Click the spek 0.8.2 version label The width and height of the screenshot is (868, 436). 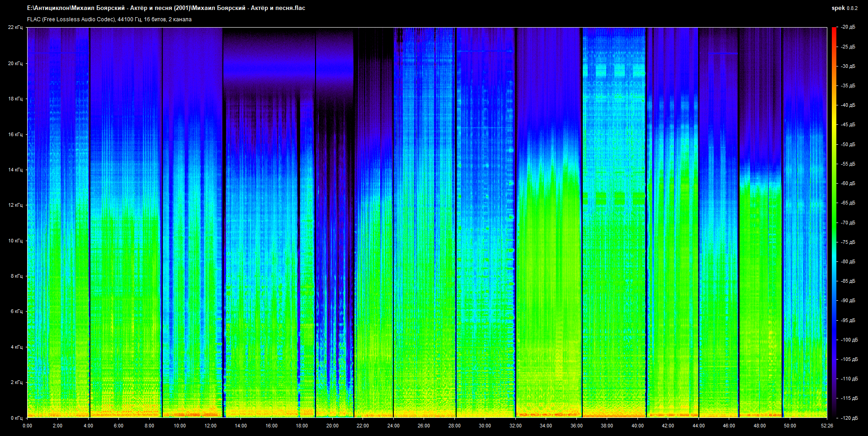coord(844,8)
